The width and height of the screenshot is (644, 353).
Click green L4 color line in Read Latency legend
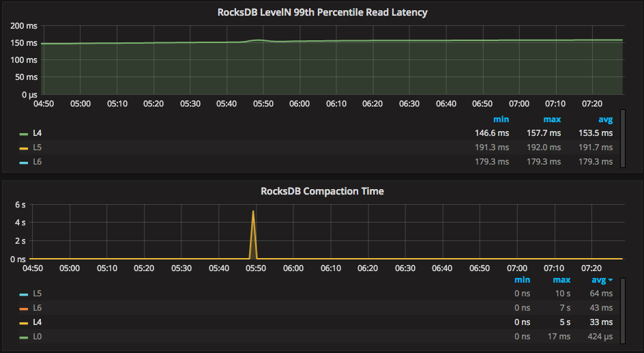coord(24,134)
